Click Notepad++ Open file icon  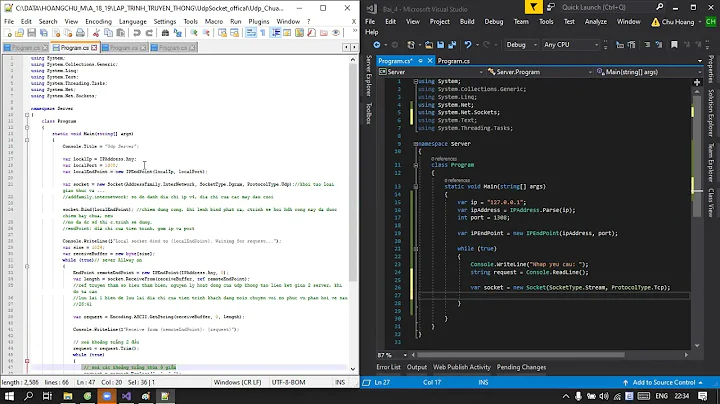point(19,33)
